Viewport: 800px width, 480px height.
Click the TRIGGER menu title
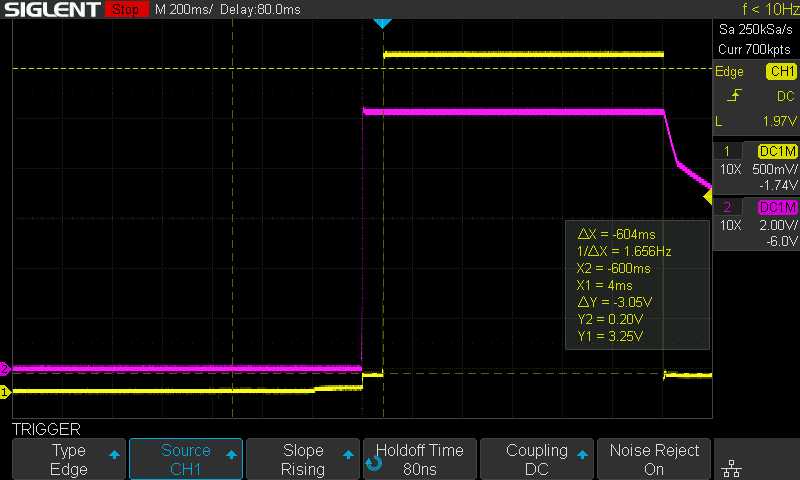point(46,429)
